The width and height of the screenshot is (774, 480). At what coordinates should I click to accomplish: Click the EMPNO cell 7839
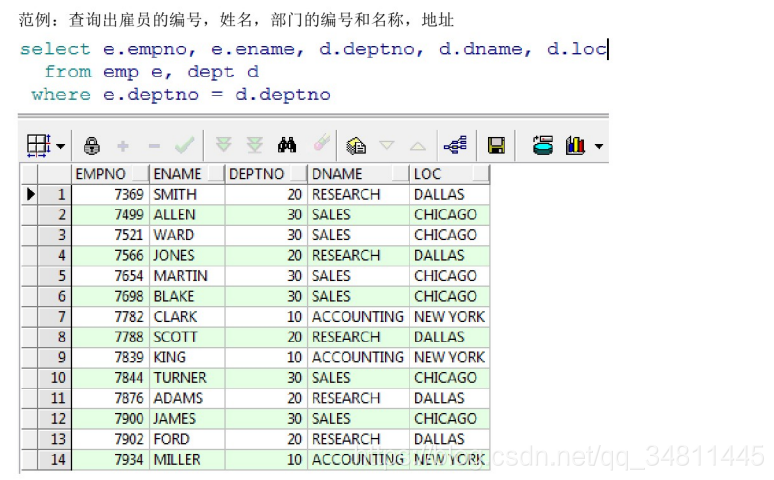point(111,358)
